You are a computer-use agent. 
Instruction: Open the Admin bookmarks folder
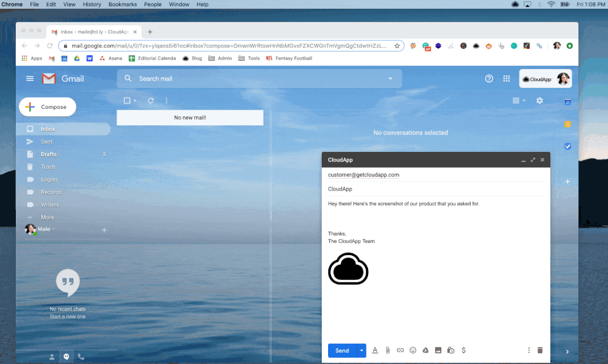point(220,58)
